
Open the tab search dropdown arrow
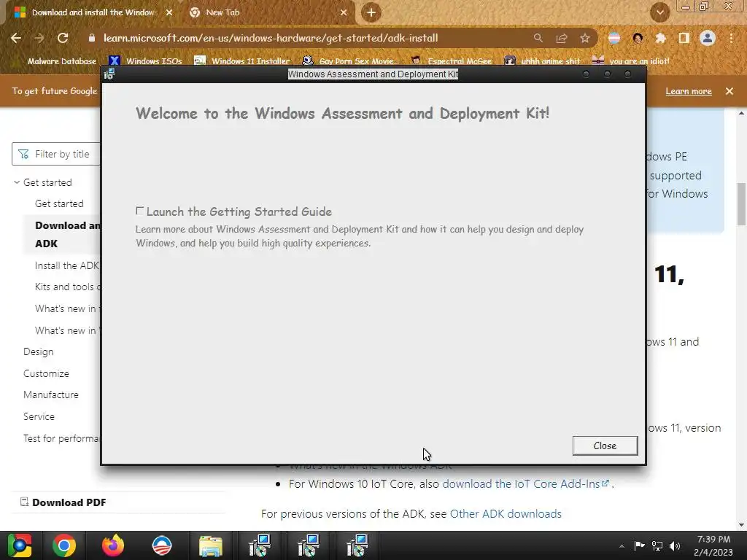[660, 12]
